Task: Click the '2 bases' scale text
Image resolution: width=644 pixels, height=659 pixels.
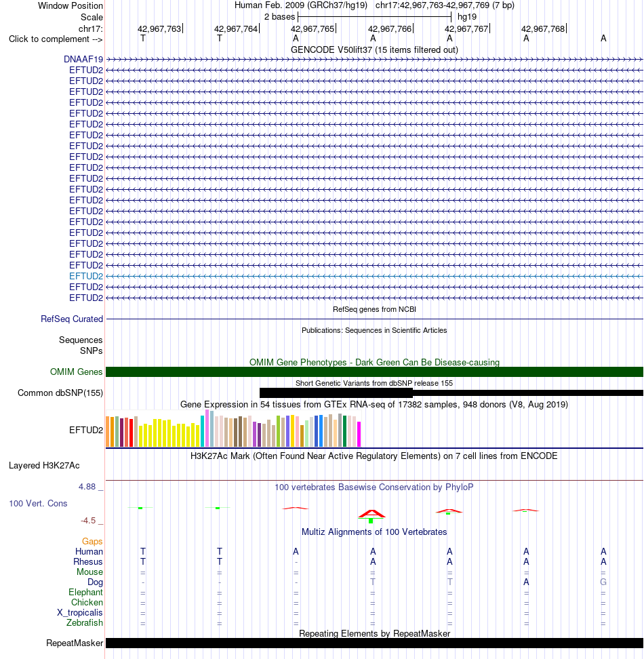Action: point(279,17)
